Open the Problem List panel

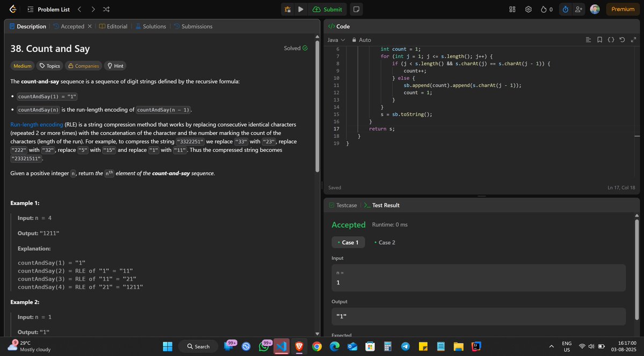(47, 9)
